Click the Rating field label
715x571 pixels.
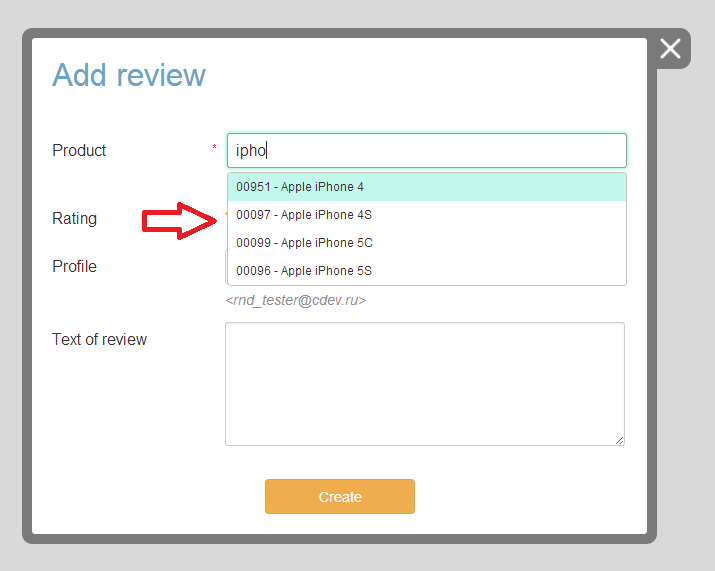(74, 218)
